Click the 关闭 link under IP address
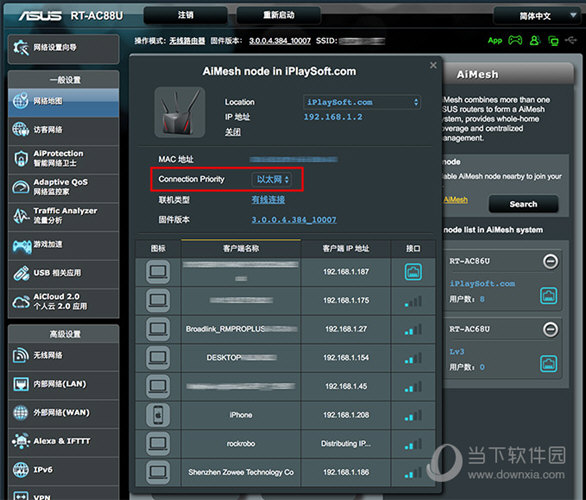 coord(233,132)
